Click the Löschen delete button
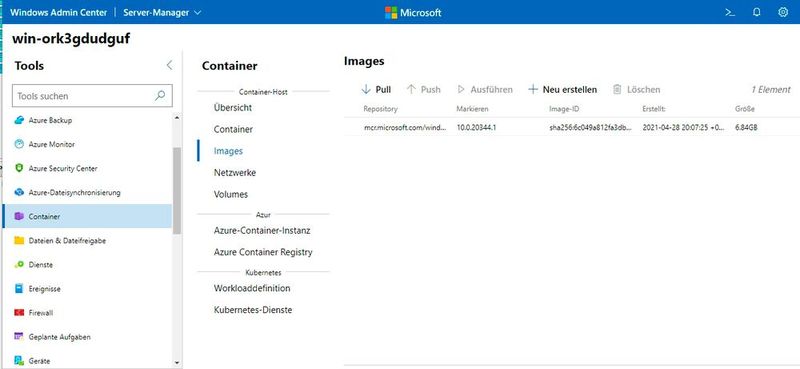This screenshot has width=800, height=369. click(x=636, y=89)
